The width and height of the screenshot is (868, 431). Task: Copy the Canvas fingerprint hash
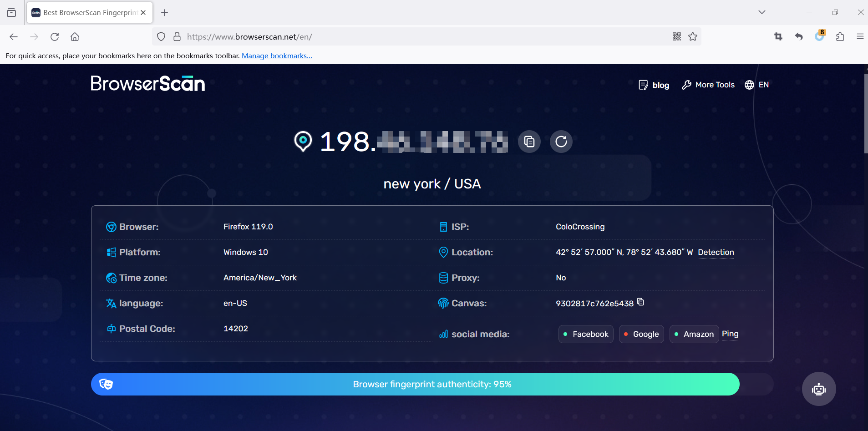640,302
